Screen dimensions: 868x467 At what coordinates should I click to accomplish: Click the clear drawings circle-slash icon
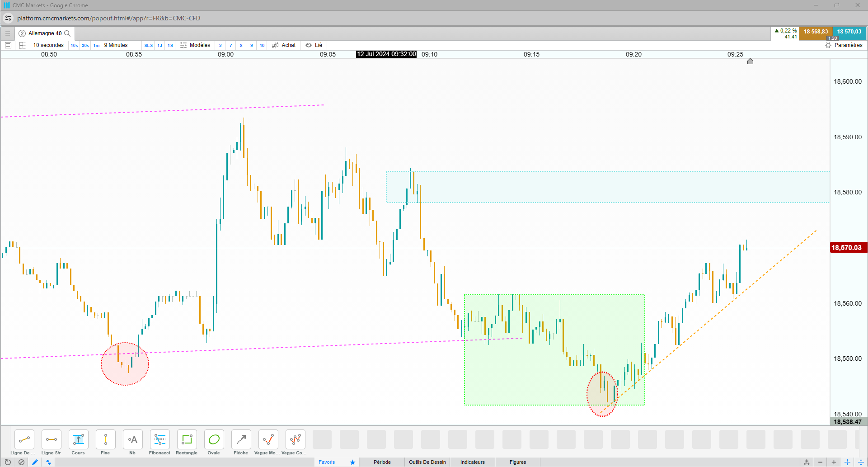pos(21,462)
